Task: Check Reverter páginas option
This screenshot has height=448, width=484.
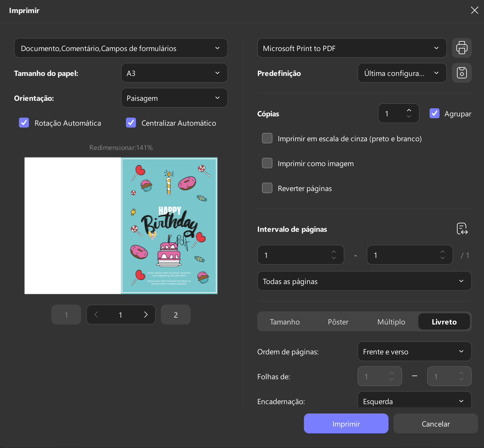Action: coord(267,188)
